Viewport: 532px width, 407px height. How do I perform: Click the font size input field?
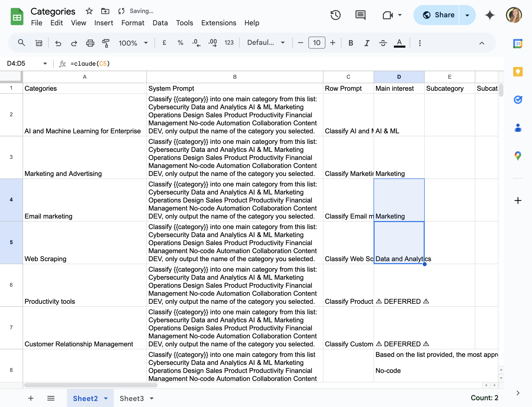pyautogui.click(x=317, y=43)
